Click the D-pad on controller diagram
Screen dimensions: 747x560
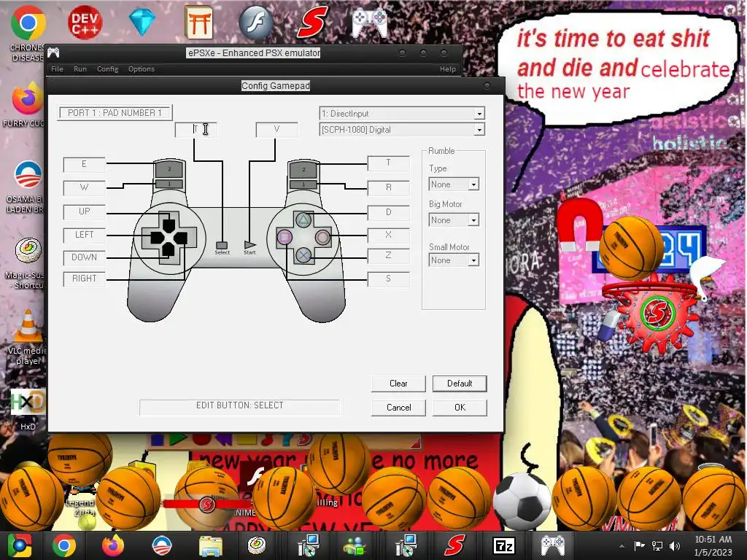click(169, 237)
